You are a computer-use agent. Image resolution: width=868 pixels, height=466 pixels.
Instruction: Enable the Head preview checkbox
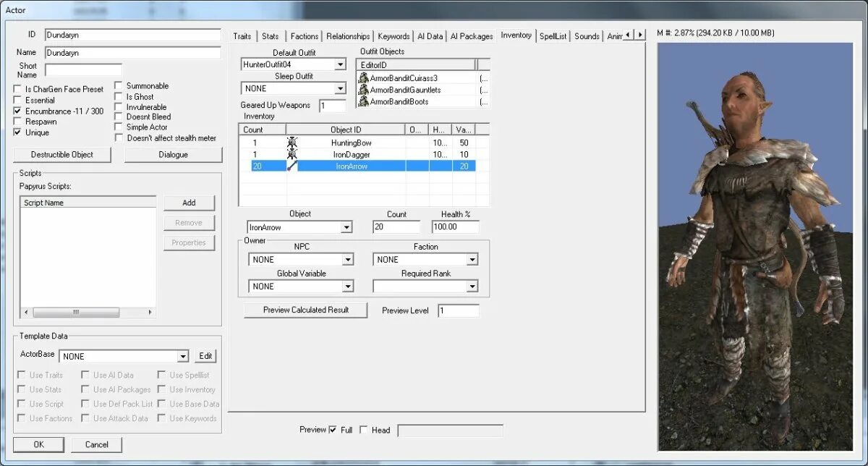(364, 430)
